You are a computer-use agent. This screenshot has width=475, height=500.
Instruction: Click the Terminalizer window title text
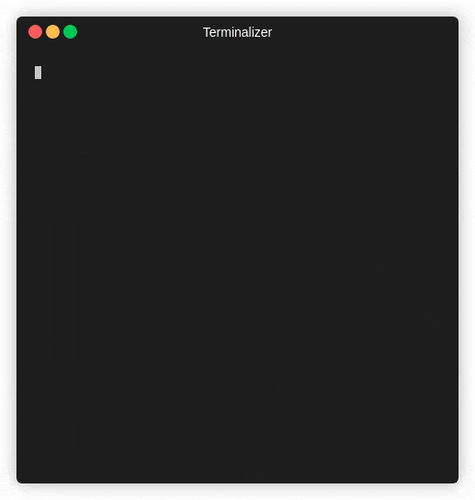237,32
